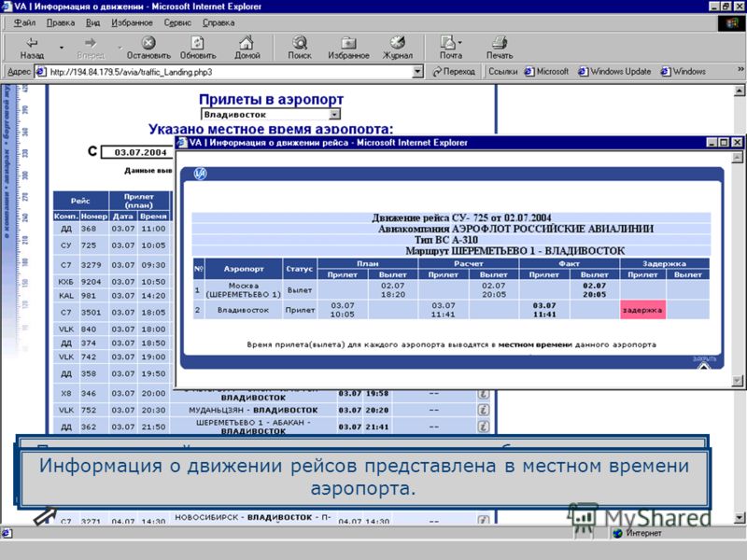Click the info icon for flight VLK 752

point(483,410)
